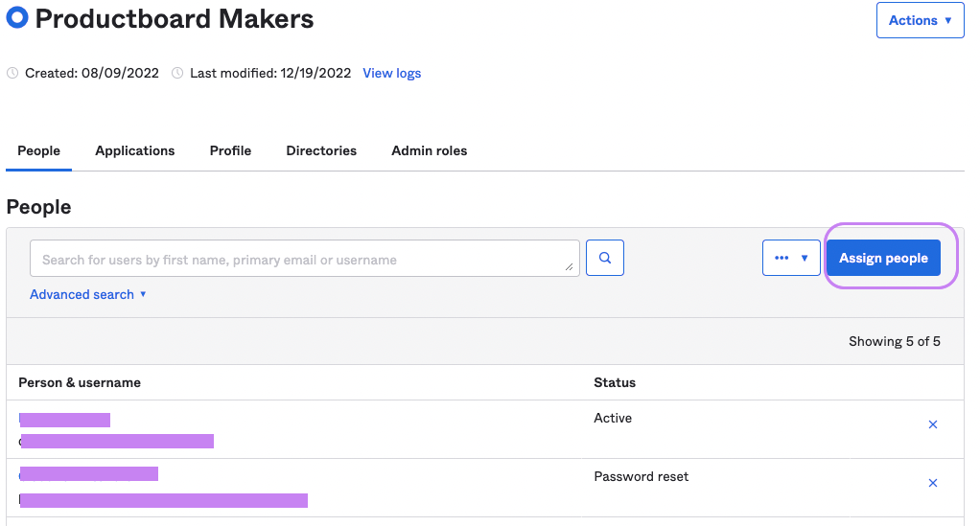Click the clock icon beside Last modified

177,73
